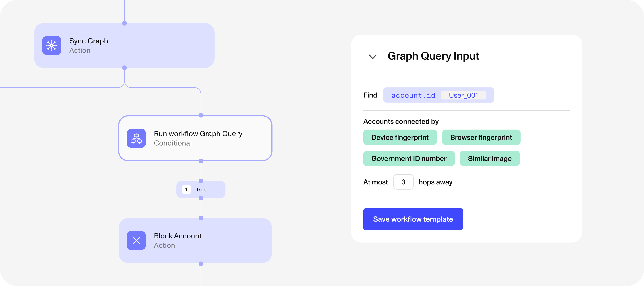Click connector dot below Sync Graph node
The height and width of the screenshot is (286, 644).
pos(124,68)
